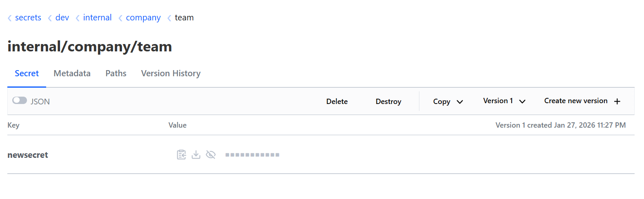Image resolution: width=644 pixels, height=199 pixels.
Task: Open the Paths tab
Action: (116, 73)
